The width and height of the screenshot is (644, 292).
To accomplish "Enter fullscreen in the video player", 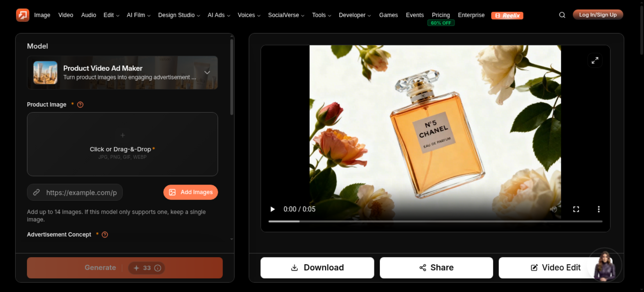I will (x=576, y=209).
